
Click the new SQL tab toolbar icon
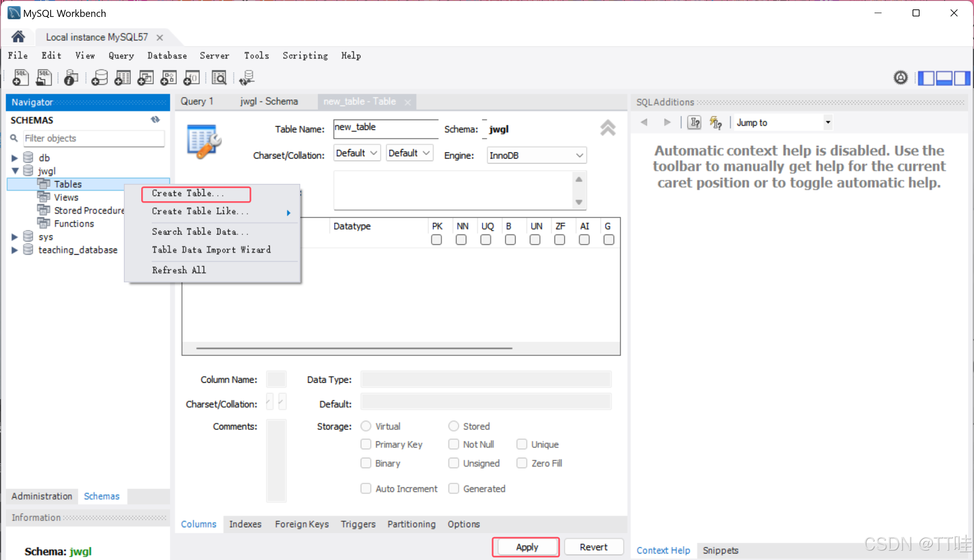point(20,77)
